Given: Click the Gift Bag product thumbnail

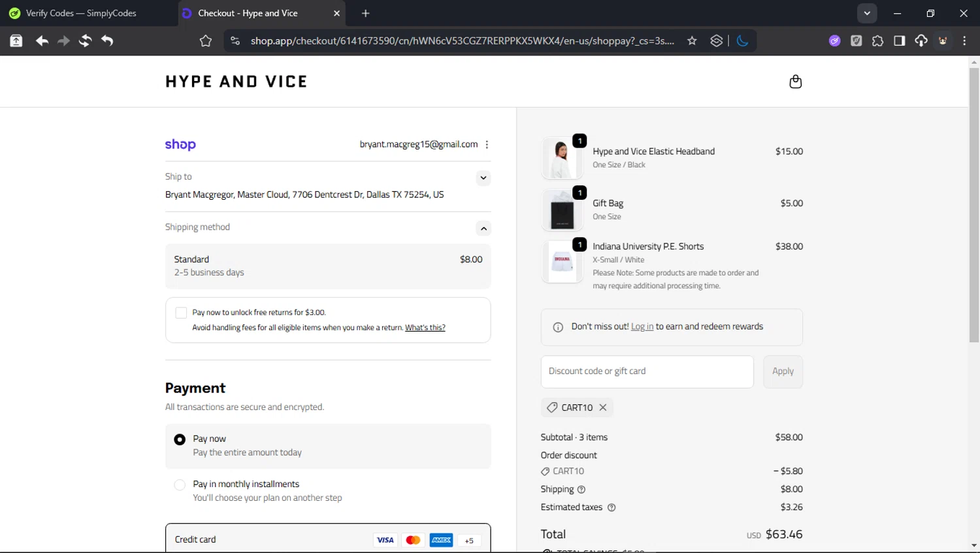Looking at the screenshot, I should tap(562, 210).
